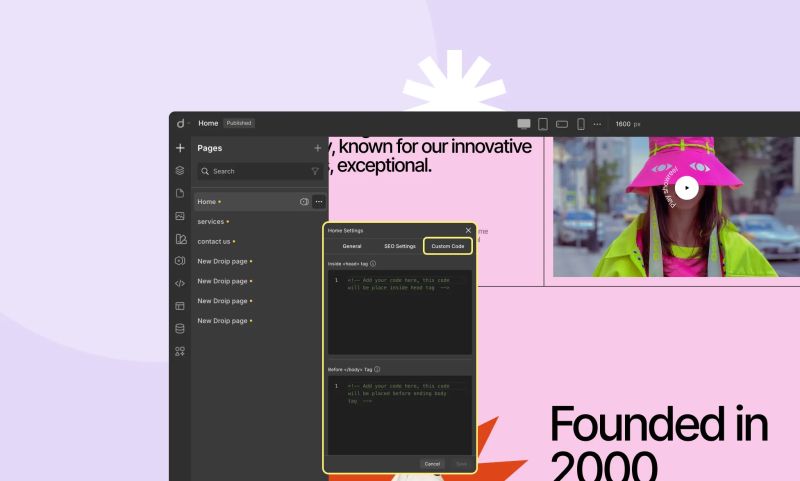Open the custom code brackets icon
Screen dimensions: 800x481
[x=180, y=284]
